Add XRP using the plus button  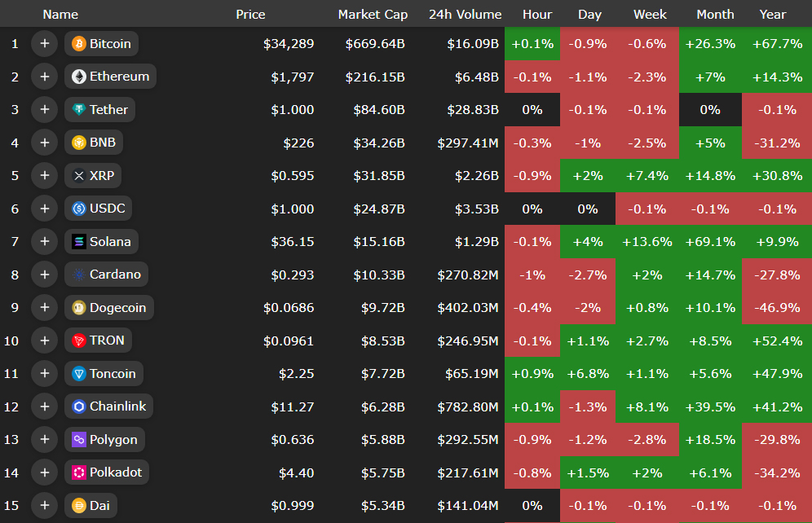(44, 176)
